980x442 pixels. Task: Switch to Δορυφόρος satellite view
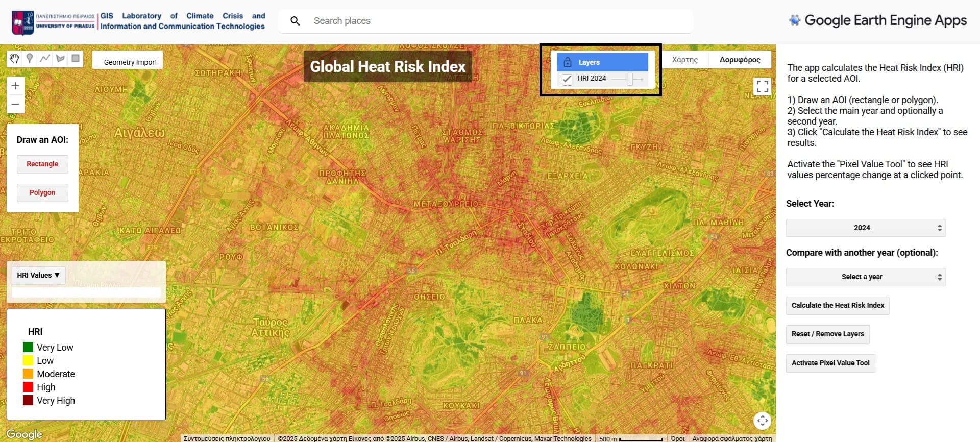click(x=740, y=60)
